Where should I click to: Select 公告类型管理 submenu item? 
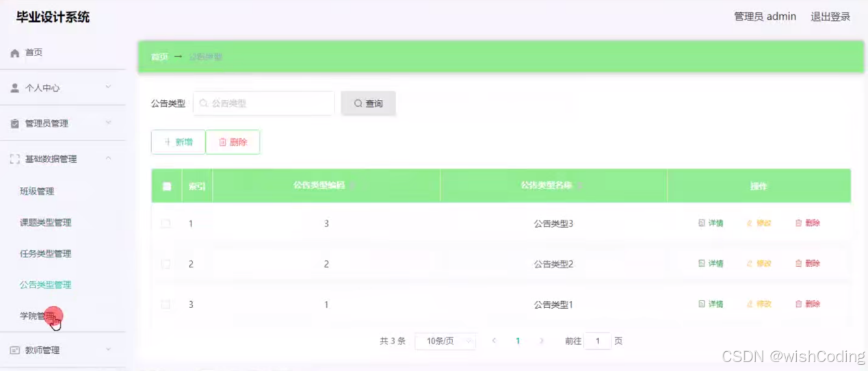pos(46,285)
